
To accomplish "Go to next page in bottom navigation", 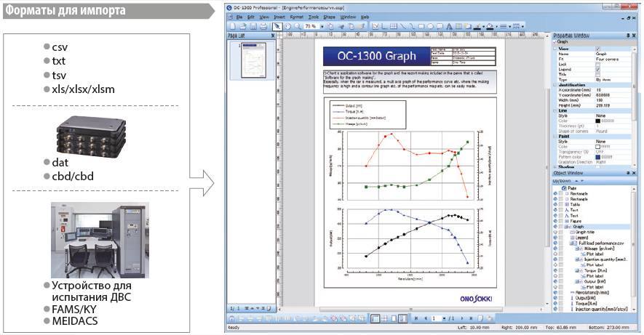I will click(461, 318).
